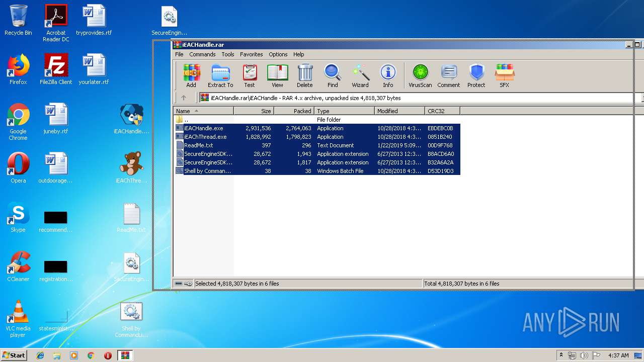The image size is (644, 362).
Task: Run Test on the archive
Action: [250, 76]
